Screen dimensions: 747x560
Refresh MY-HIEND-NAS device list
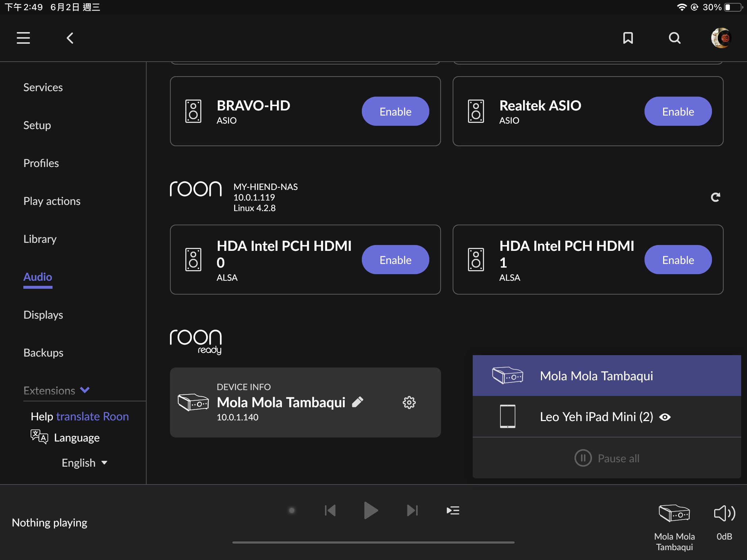pyautogui.click(x=716, y=197)
